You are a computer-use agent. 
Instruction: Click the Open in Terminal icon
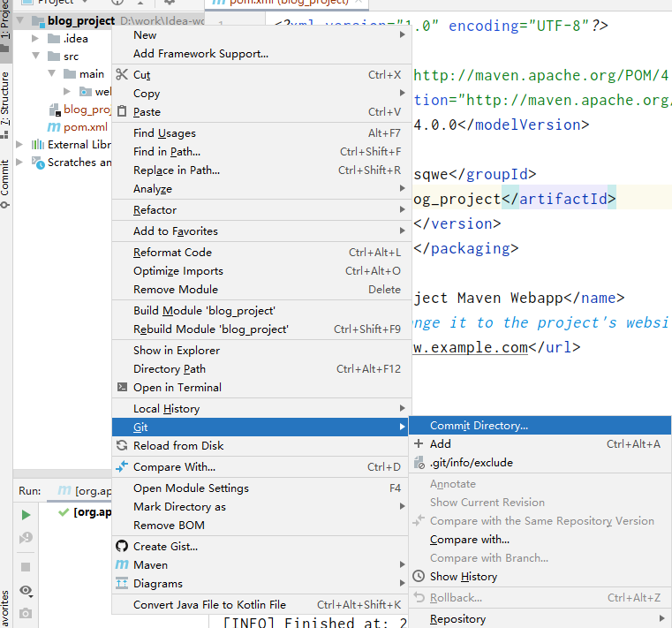122,387
